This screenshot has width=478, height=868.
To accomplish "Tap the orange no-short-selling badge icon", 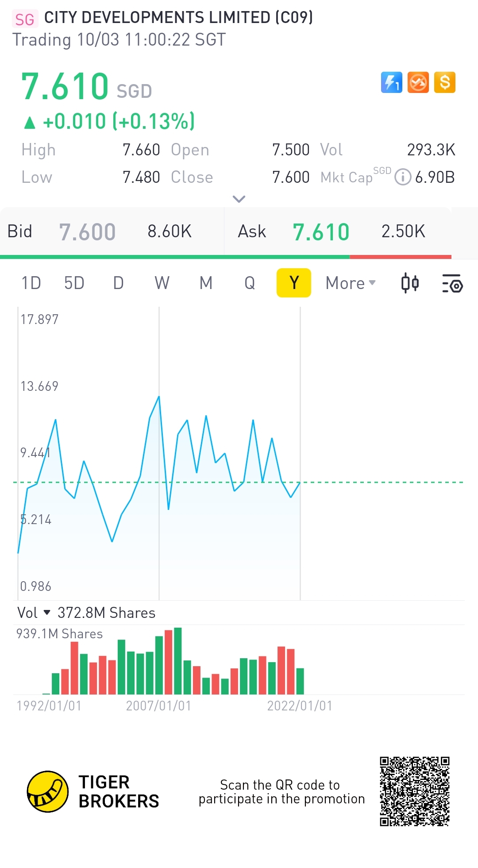I will point(418,82).
